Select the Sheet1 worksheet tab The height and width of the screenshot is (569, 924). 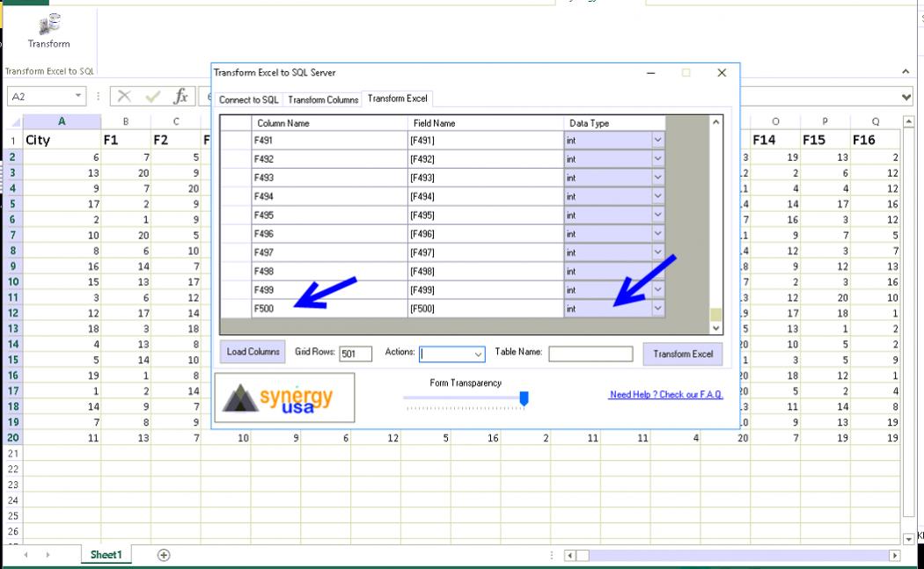(106, 554)
